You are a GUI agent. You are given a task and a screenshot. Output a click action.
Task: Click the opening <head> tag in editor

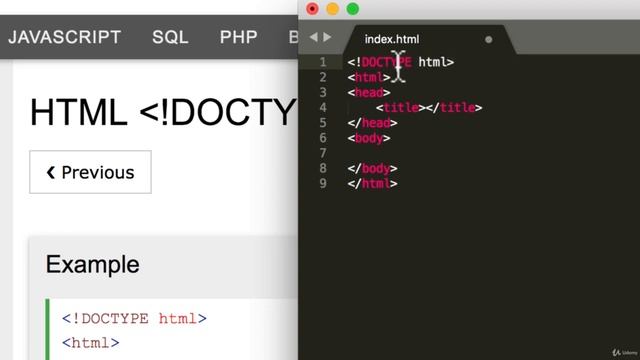369,93
